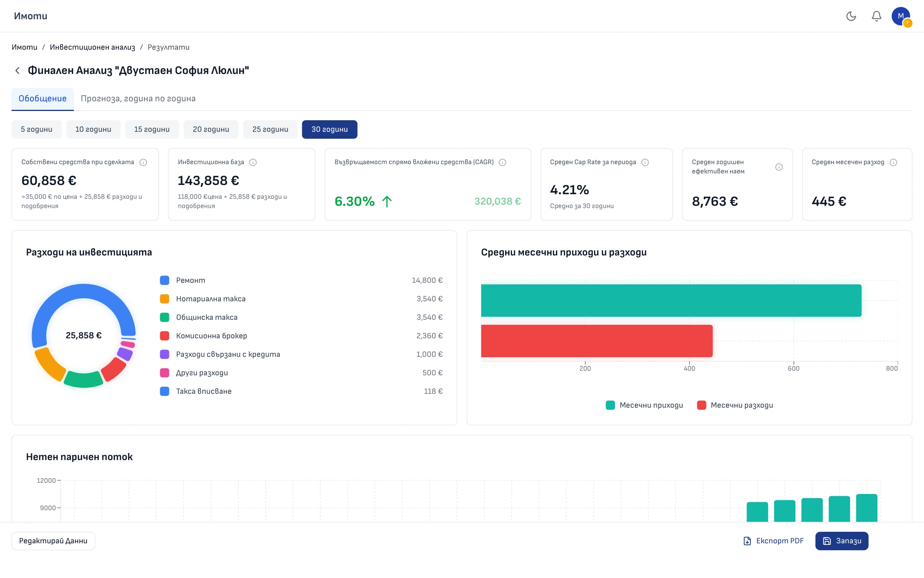Viewport: 924px width, 578px height.
Task: Click the purple Разходи свързани с кредита swatch
Action: pos(164,354)
